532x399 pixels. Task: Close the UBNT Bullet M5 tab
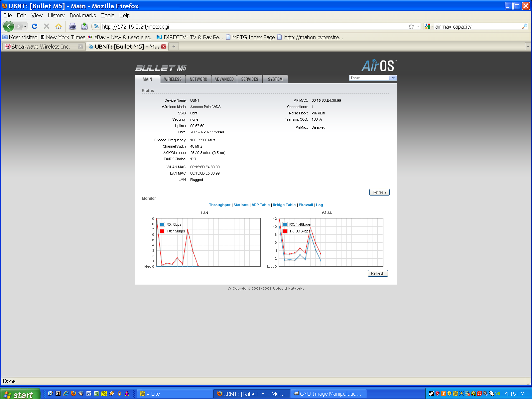coord(164,47)
